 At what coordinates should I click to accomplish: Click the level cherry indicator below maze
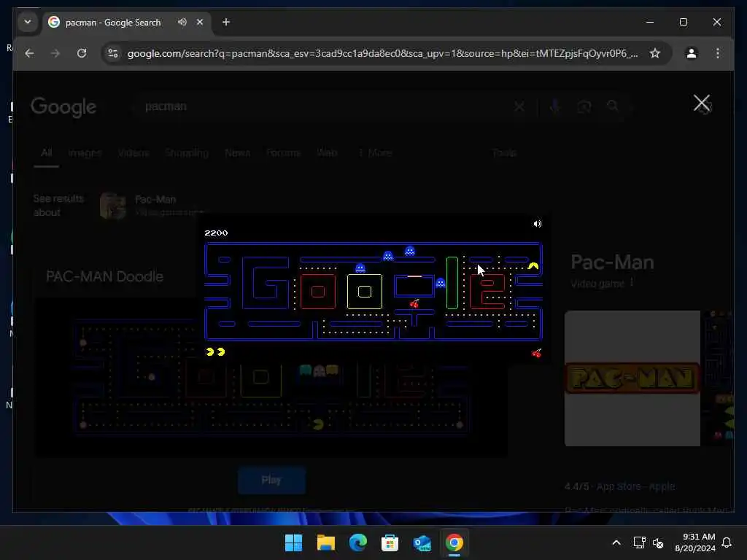point(536,353)
